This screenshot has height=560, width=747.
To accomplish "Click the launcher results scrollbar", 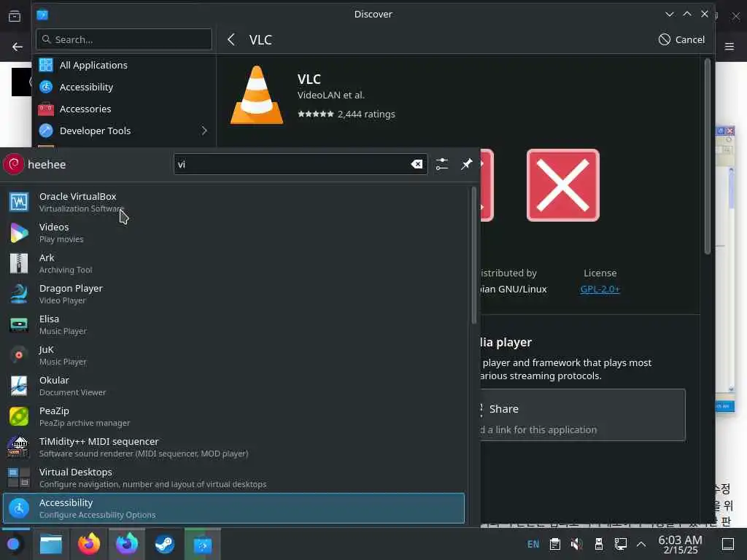I will tap(473, 256).
